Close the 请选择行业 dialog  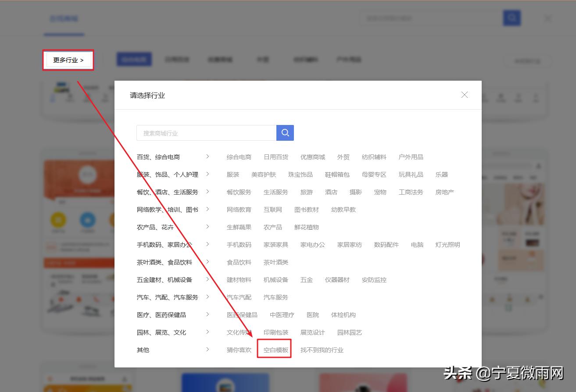coord(464,94)
